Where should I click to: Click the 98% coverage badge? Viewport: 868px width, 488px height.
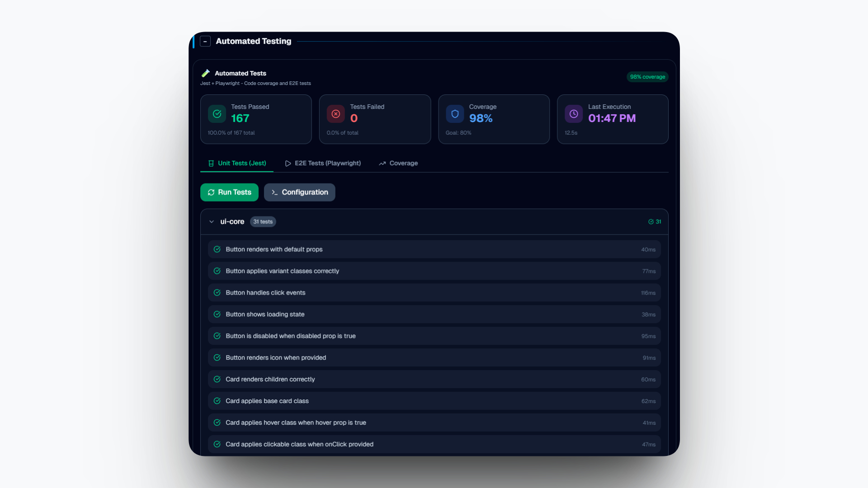[x=647, y=77]
